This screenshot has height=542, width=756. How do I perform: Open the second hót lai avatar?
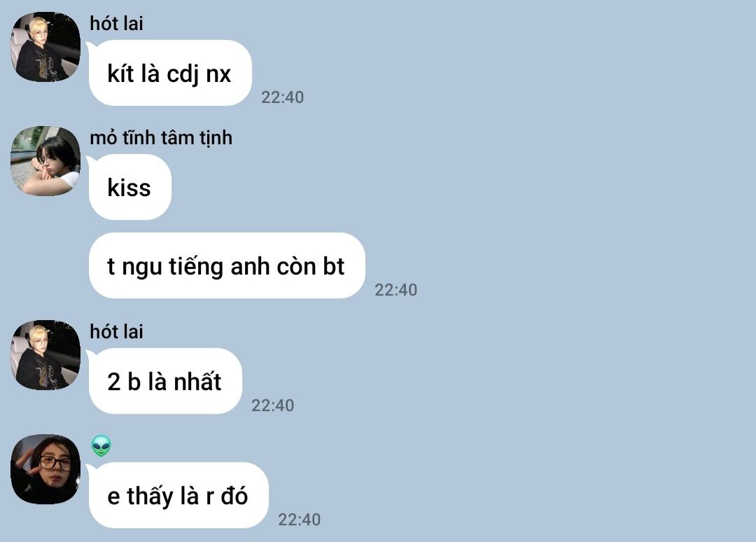pyautogui.click(x=45, y=355)
